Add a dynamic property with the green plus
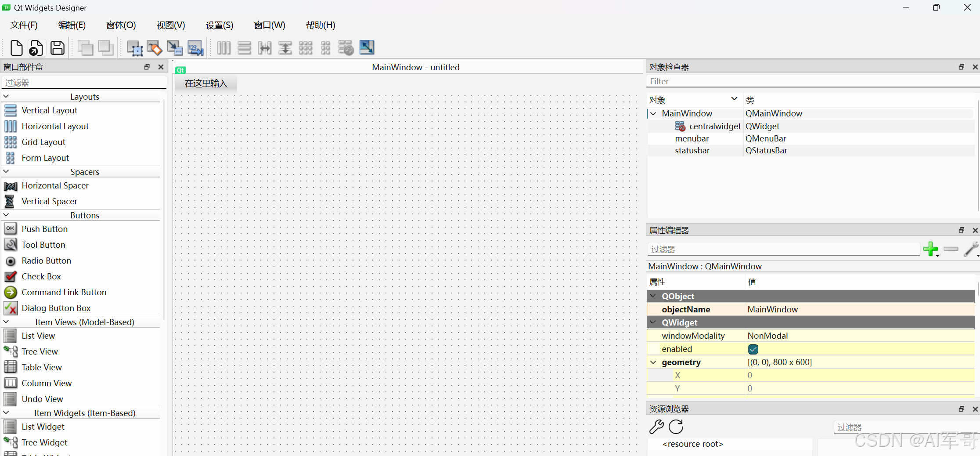 (x=930, y=249)
